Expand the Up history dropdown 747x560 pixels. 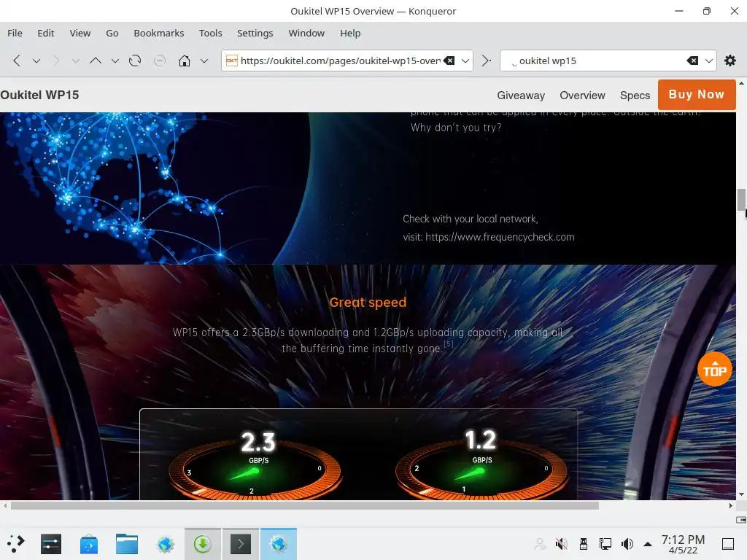[115, 61]
